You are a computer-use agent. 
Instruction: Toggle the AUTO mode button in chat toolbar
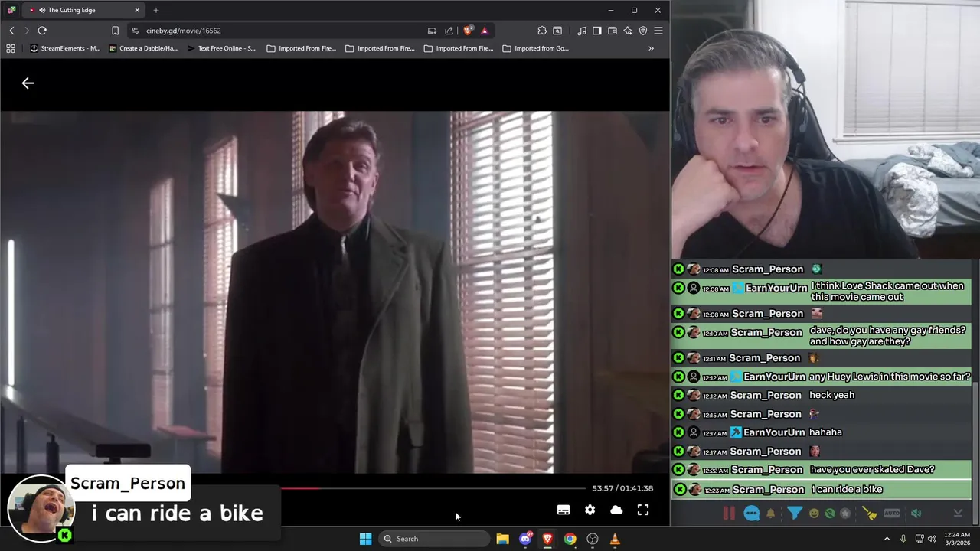point(892,514)
